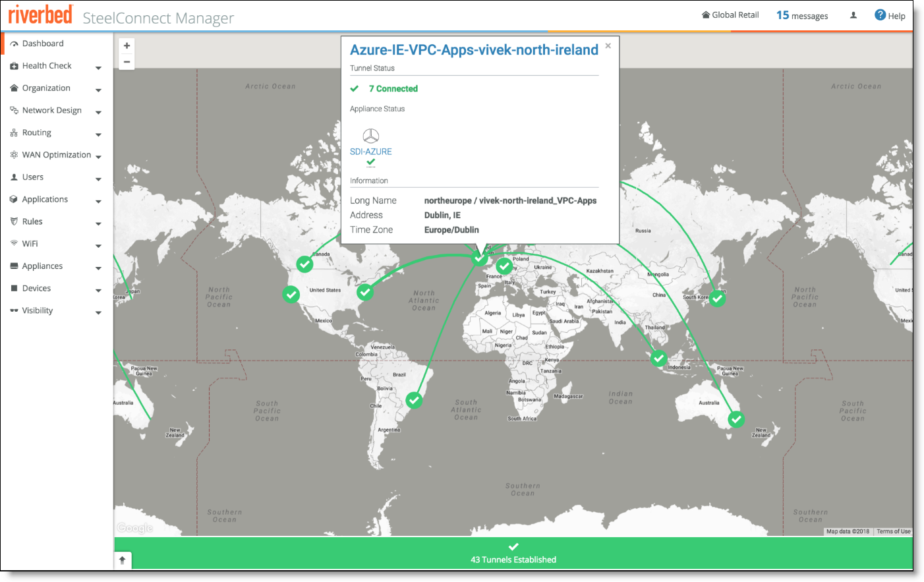
Task: Click the site marker in western Canada
Action: click(304, 264)
